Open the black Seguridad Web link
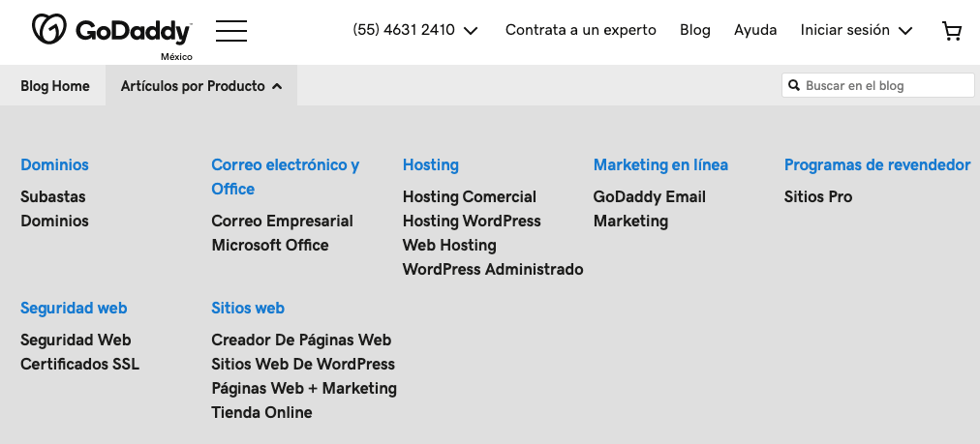This screenshot has width=980, height=444. pos(76,340)
